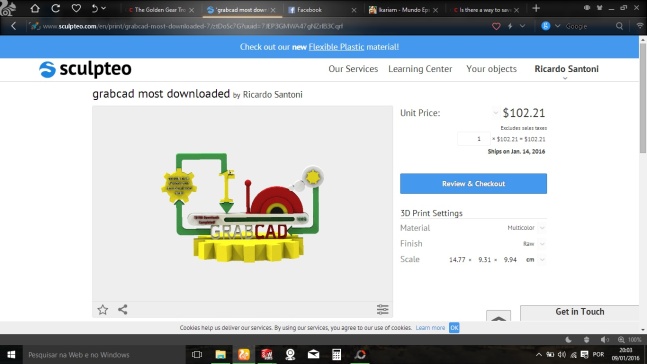The height and width of the screenshot is (364, 647).
Task: Open viewer settings sliders icon
Action: click(x=383, y=310)
